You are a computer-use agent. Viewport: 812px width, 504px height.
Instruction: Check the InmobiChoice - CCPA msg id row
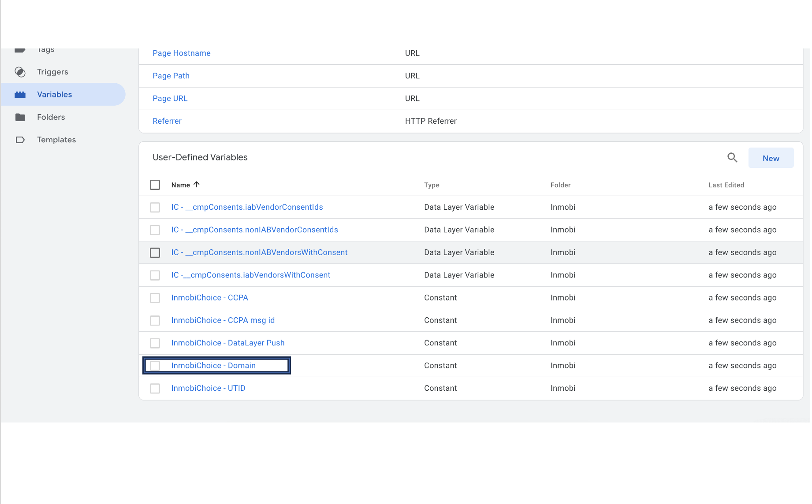155,320
